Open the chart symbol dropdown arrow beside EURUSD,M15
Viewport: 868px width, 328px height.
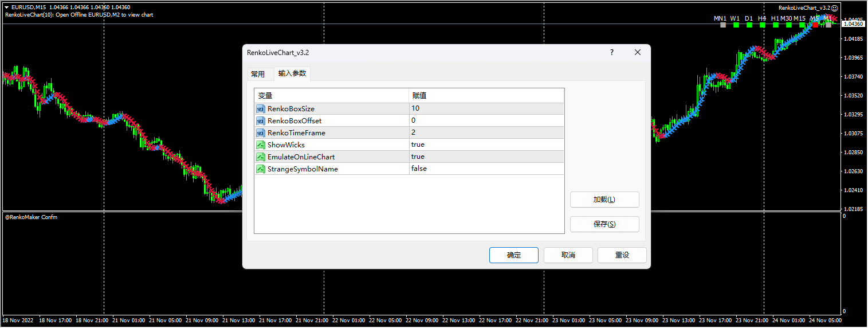[x=6, y=7]
